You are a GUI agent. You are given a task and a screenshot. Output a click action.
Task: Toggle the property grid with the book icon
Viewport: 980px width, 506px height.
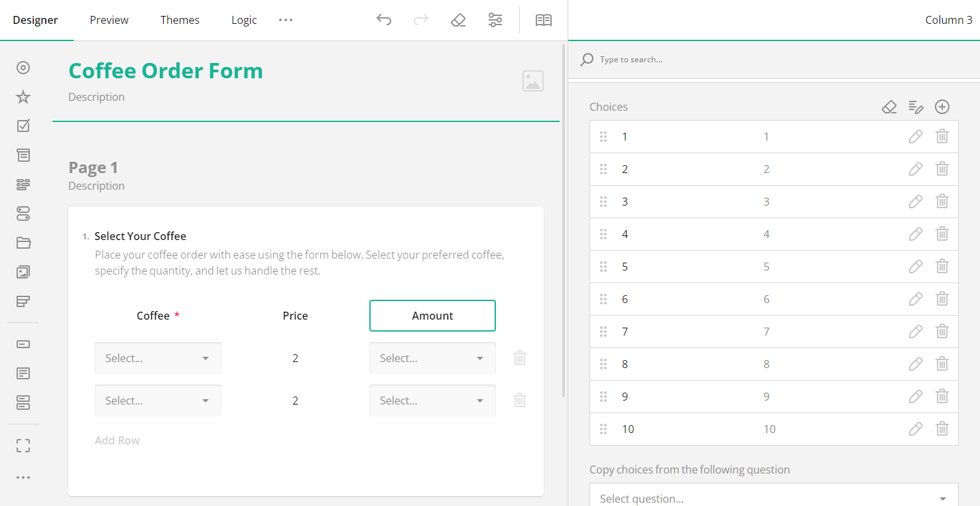tap(543, 20)
